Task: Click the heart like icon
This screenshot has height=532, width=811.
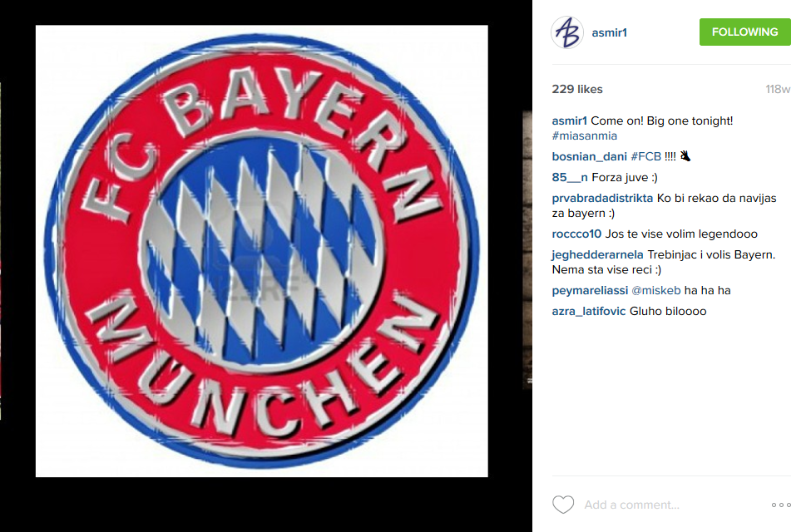Action: click(563, 505)
